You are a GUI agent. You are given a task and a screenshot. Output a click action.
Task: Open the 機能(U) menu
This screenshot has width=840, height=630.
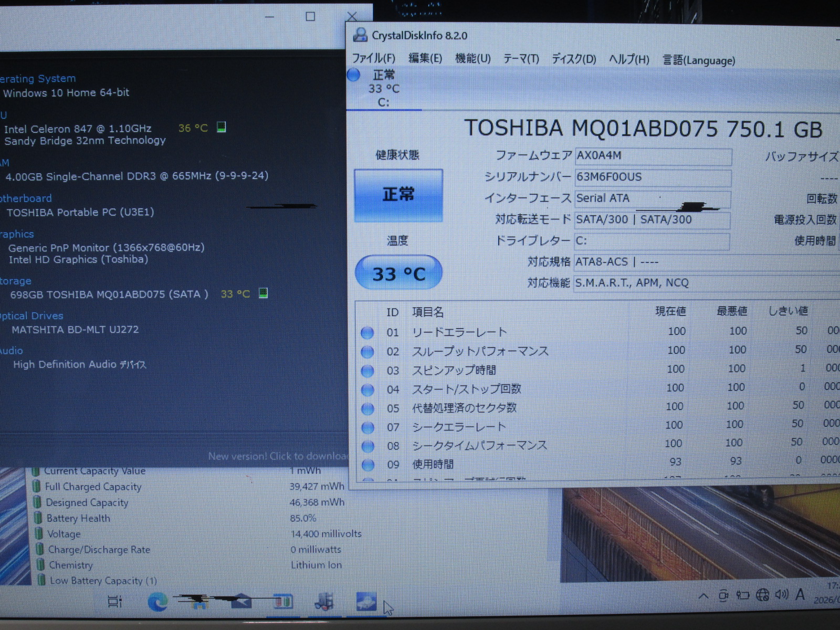click(472, 58)
